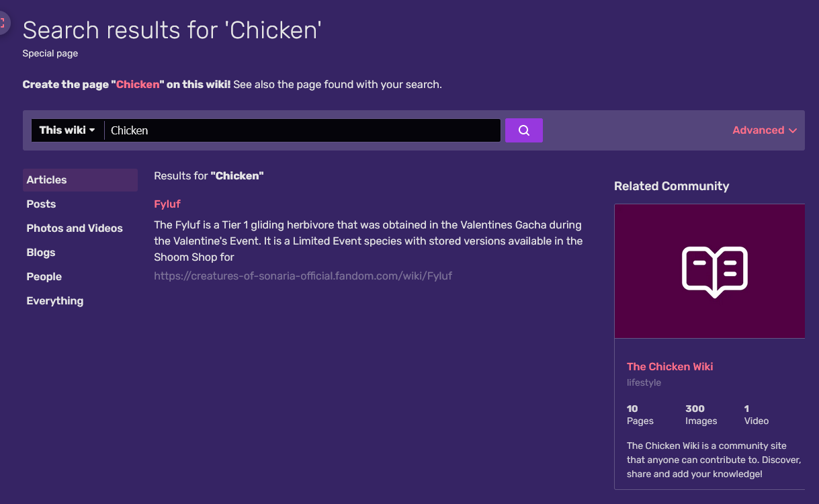
Task: Click inside the Chicken search field
Action: click(x=302, y=130)
